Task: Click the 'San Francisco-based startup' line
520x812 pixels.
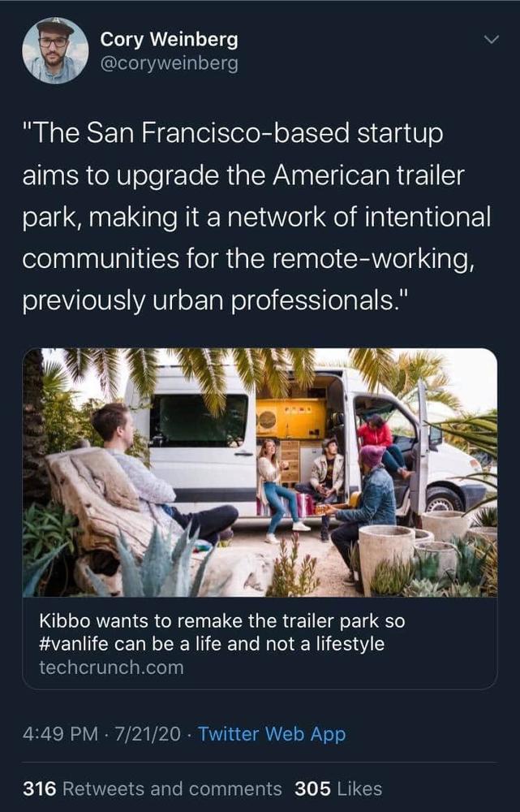Action: pos(233,133)
